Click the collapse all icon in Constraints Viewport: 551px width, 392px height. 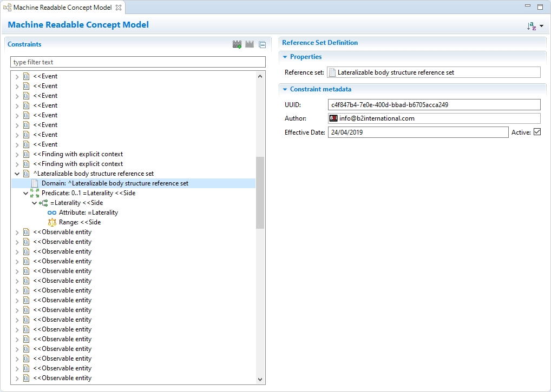262,44
